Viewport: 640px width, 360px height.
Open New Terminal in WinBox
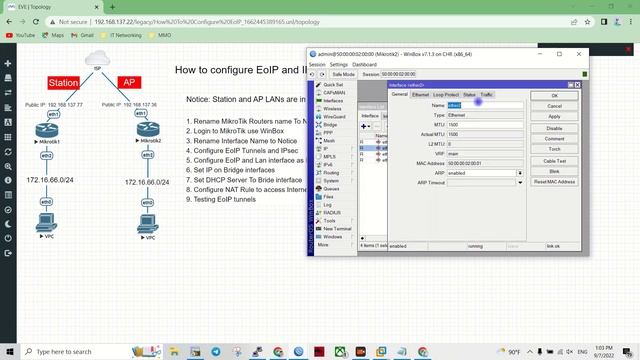(337, 229)
